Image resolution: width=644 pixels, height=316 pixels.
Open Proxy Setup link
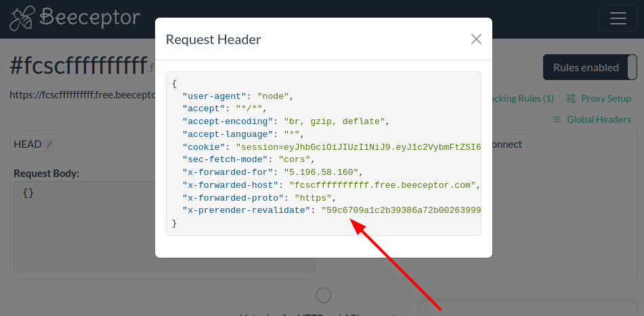(606, 98)
